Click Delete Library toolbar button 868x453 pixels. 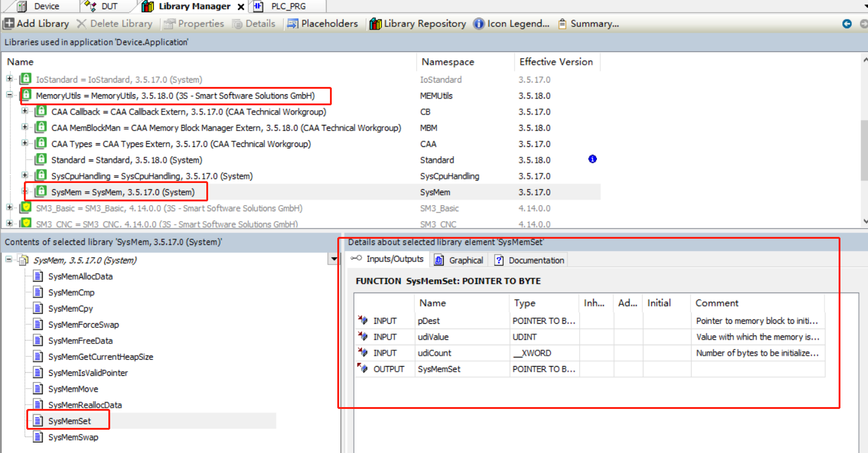click(114, 23)
